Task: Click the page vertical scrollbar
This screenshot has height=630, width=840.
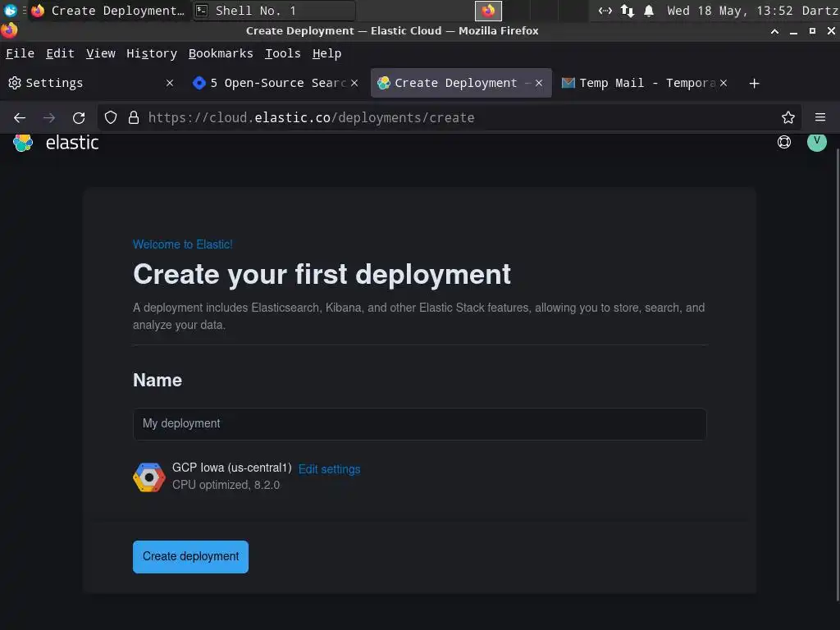Action: tap(837, 375)
